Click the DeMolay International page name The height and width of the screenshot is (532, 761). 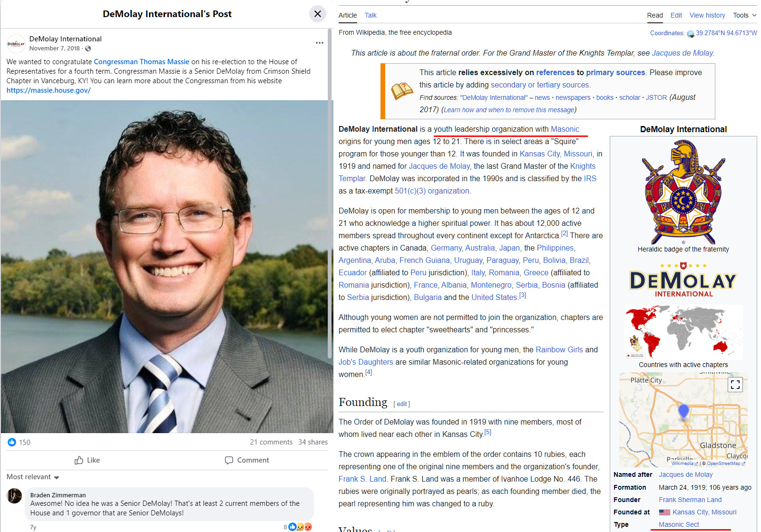(x=66, y=39)
